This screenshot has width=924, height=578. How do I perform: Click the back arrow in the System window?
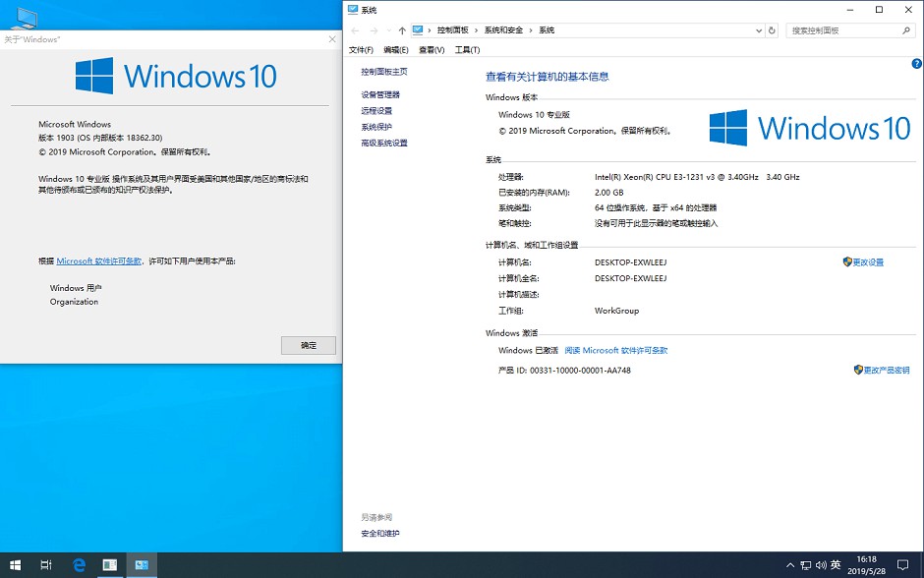[x=353, y=29]
